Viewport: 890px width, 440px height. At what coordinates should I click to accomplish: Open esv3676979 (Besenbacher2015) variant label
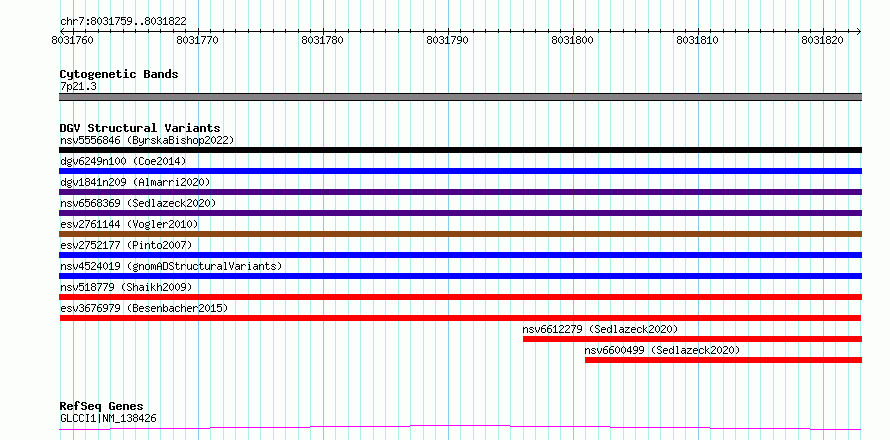[144, 308]
